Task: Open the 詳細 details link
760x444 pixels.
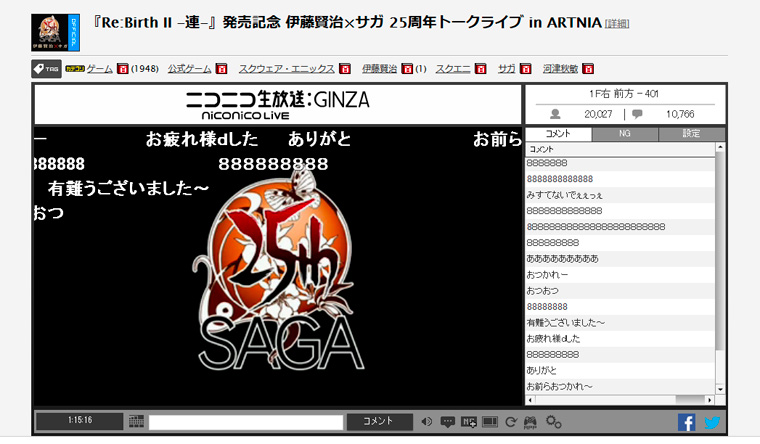Action: point(617,24)
